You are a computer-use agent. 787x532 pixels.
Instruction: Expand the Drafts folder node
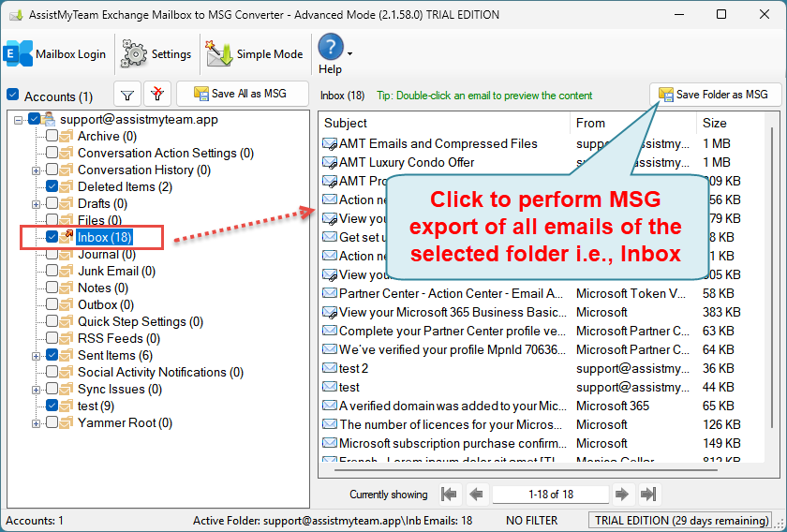click(36, 204)
